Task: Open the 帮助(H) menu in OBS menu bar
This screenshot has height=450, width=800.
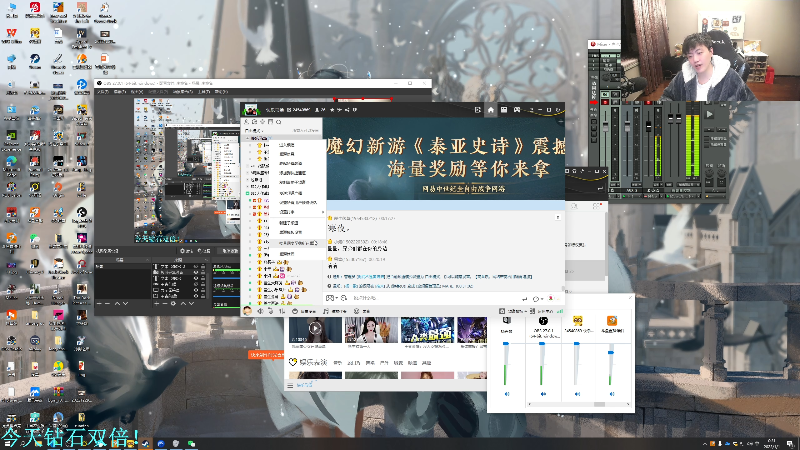Action: pos(221,92)
